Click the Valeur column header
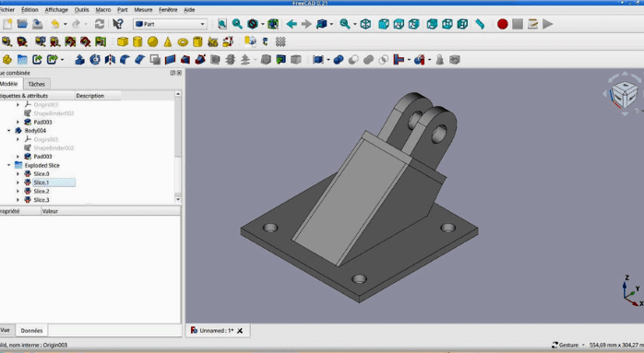644x353 pixels. 110,211
